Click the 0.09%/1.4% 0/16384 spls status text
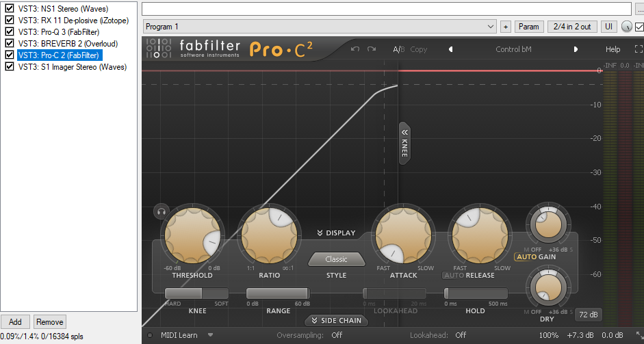The width and height of the screenshot is (644, 344). pyautogui.click(x=42, y=336)
